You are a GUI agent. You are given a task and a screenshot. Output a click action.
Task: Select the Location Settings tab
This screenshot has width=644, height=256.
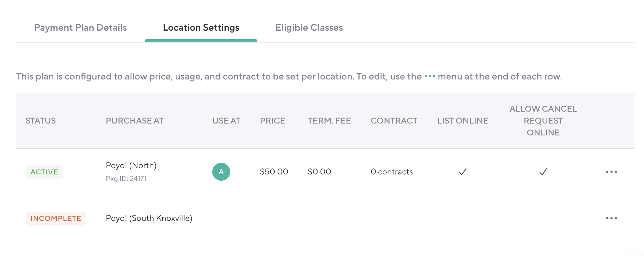coord(201,28)
